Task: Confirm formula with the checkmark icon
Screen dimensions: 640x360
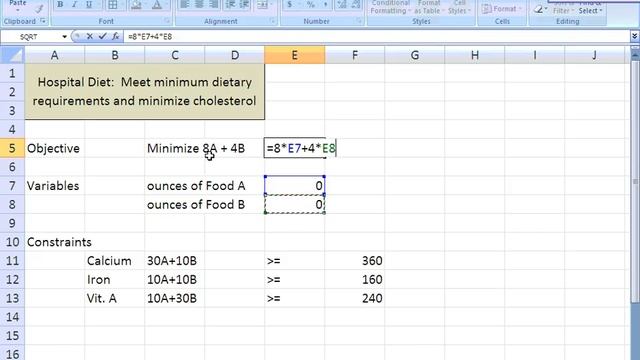Action: point(102,36)
